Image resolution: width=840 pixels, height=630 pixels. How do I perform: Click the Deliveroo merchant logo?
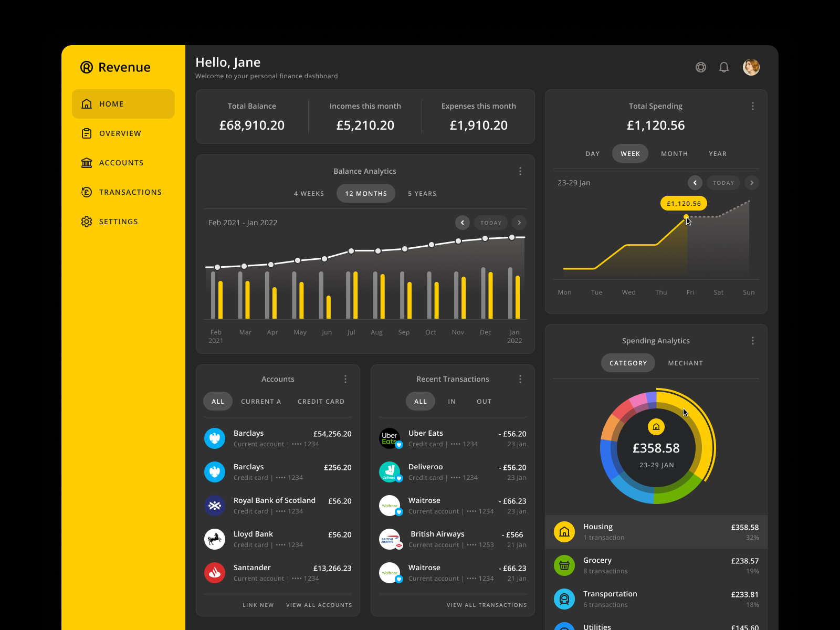390,472
